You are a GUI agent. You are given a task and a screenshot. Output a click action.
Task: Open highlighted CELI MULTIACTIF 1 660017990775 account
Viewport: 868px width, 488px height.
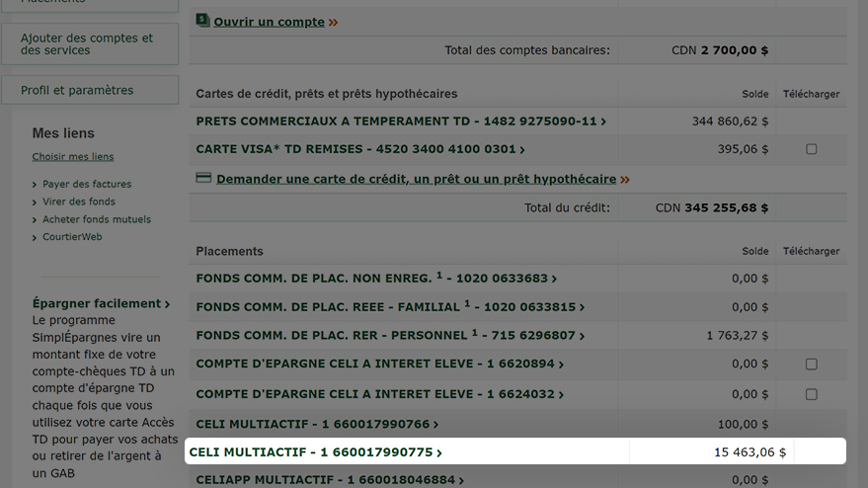tap(316, 452)
